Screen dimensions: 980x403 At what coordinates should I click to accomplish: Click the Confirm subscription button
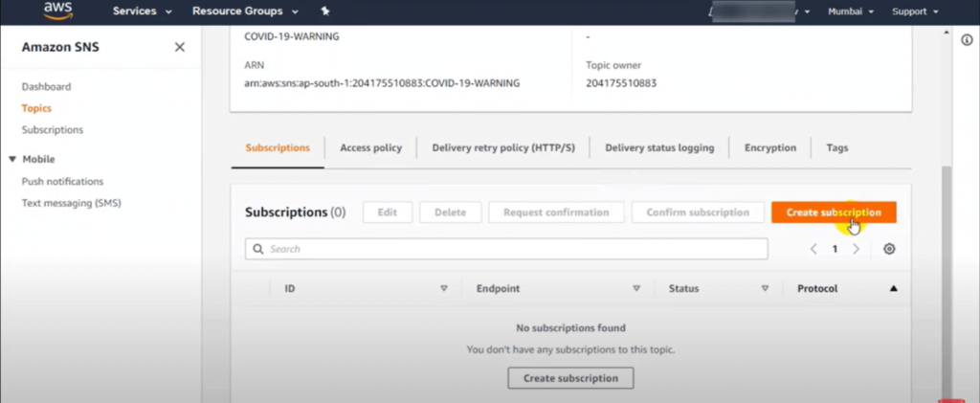point(698,213)
